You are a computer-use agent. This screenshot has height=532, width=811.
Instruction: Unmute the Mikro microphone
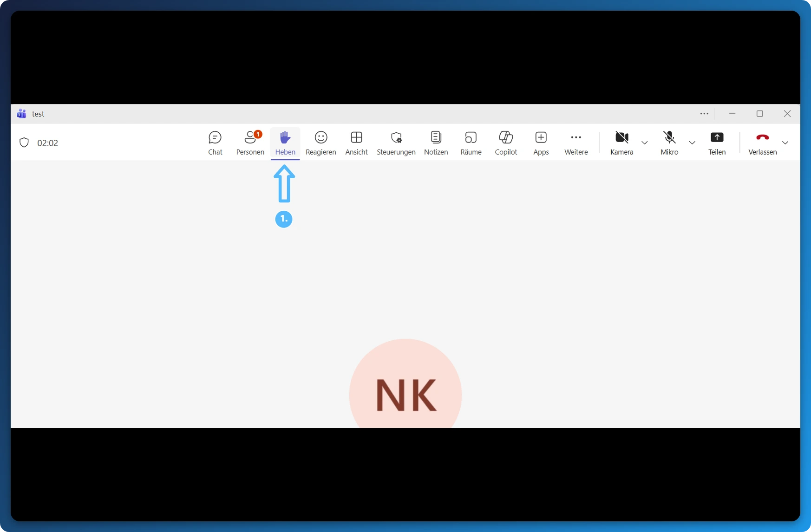click(669, 143)
